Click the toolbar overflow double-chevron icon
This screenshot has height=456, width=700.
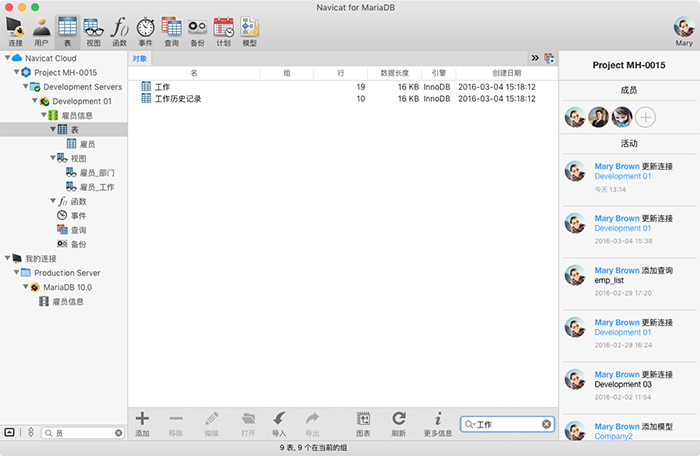click(535, 58)
